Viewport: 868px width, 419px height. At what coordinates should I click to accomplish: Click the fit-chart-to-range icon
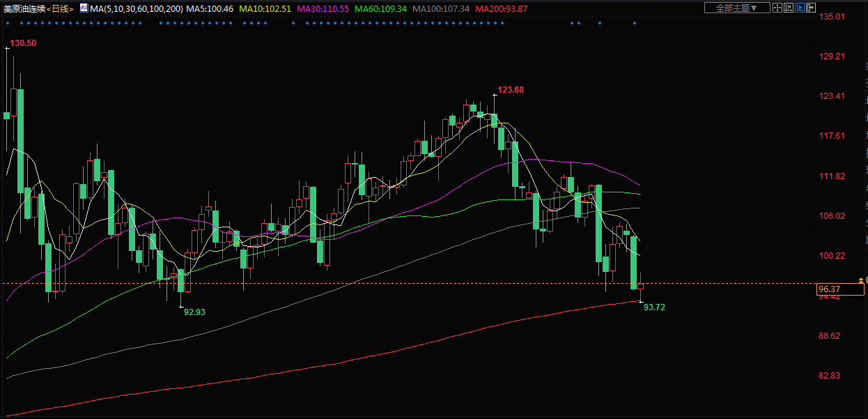(x=788, y=8)
